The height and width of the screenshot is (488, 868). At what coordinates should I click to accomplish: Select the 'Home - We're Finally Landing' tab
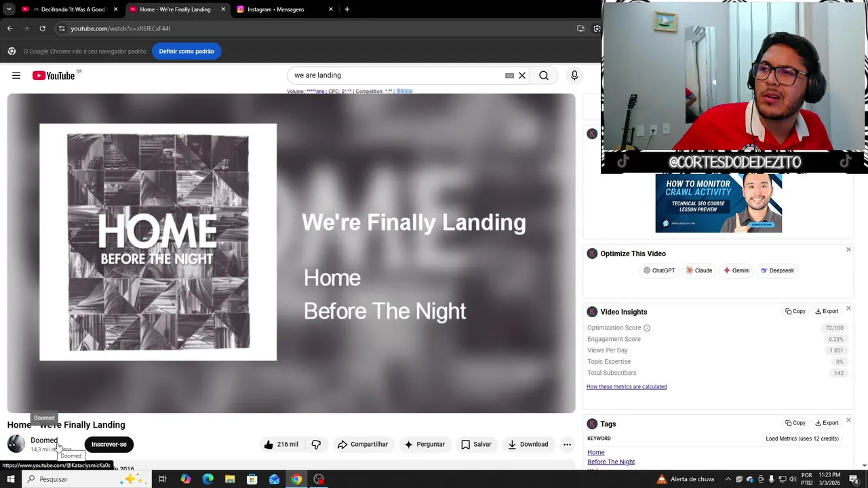point(176,9)
